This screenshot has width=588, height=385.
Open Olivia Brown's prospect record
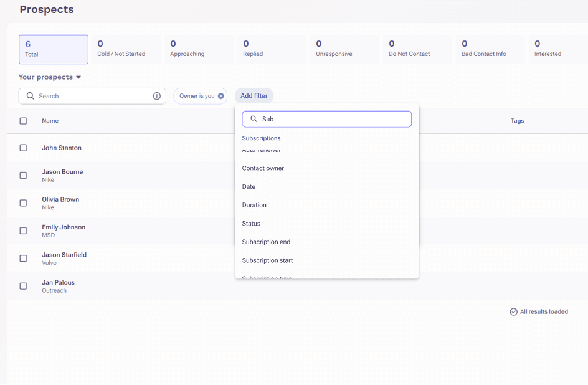60,199
